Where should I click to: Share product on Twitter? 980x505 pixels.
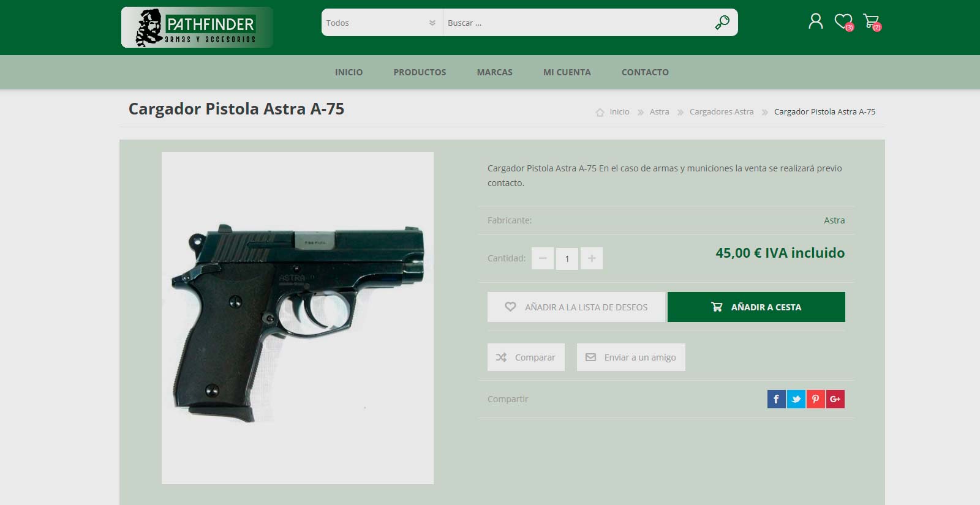(796, 399)
